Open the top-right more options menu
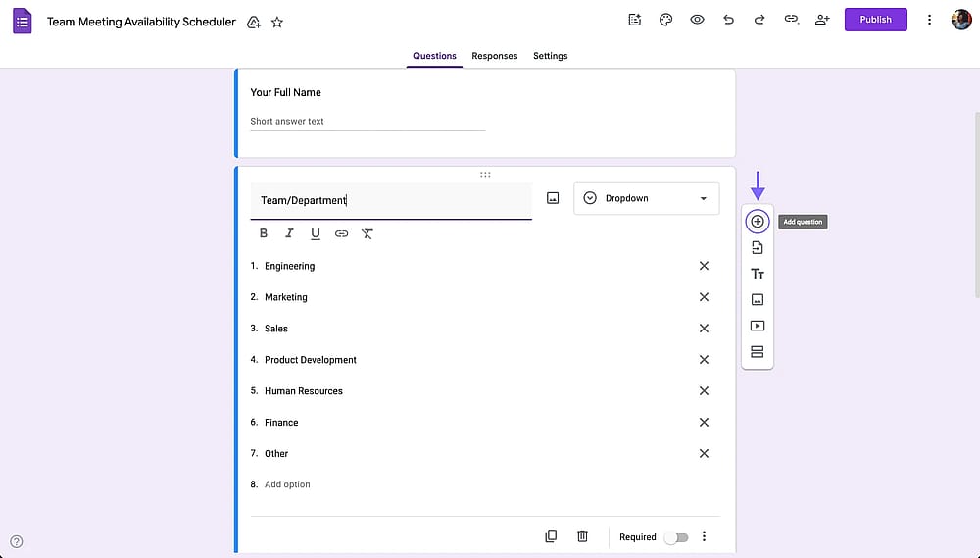This screenshot has width=980, height=558. pos(929,20)
